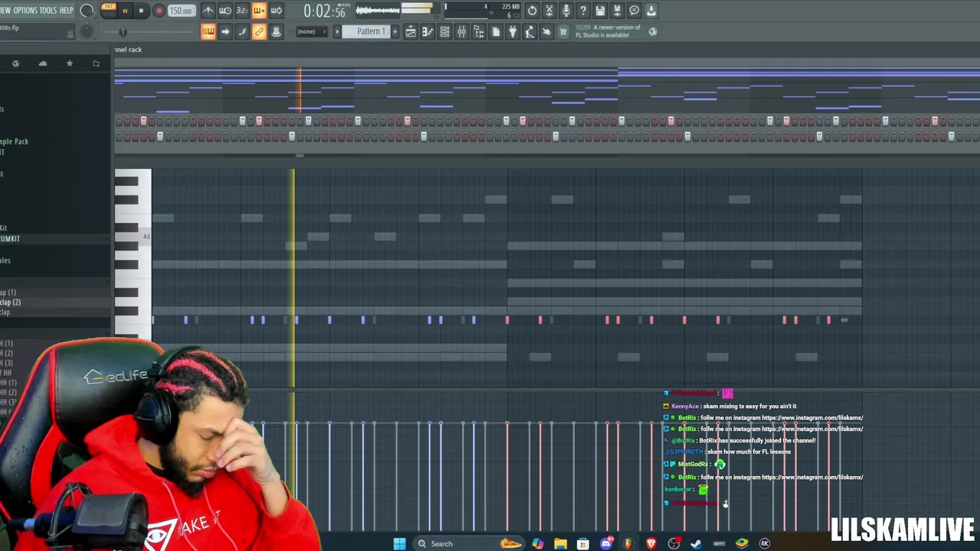980x551 pixels.
Task: Toggle multilink to controllers icon
Action: (259, 31)
